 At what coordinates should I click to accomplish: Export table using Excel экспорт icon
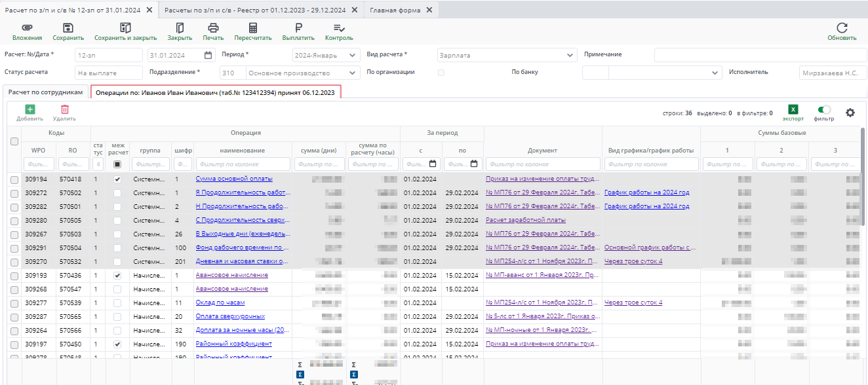[793, 110]
